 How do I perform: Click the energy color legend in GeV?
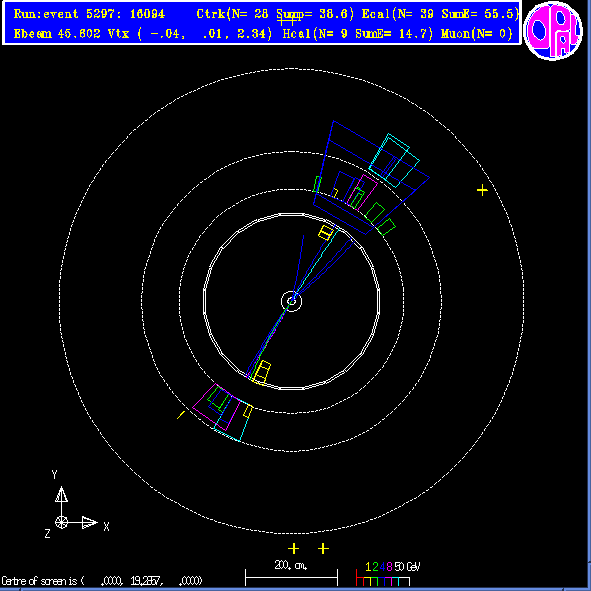(x=388, y=575)
